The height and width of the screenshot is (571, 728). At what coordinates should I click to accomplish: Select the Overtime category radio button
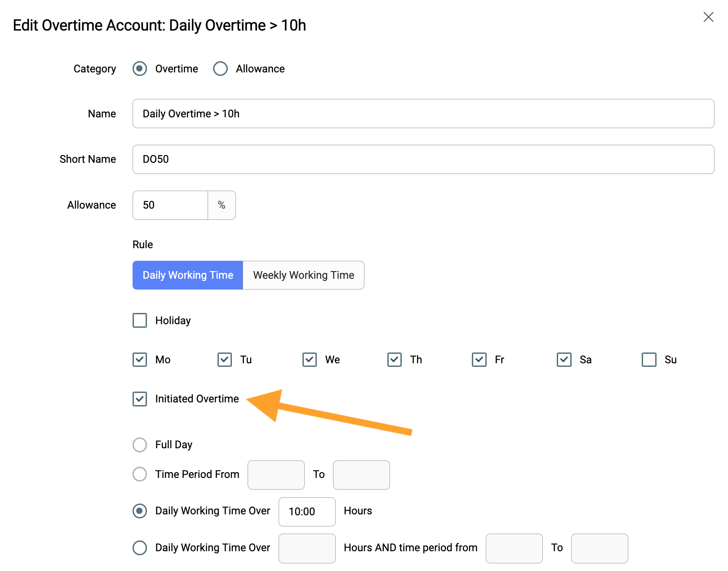point(140,69)
